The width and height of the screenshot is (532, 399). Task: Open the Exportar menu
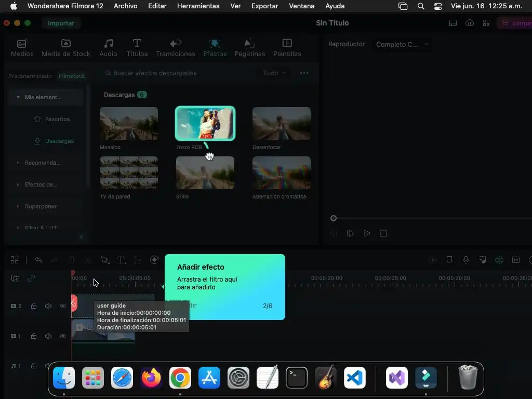tap(264, 6)
